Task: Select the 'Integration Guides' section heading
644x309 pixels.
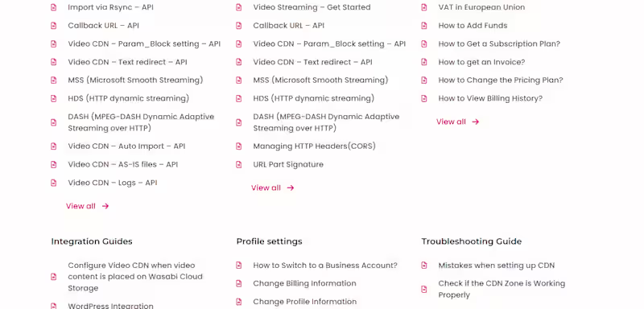Action: coord(92,241)
